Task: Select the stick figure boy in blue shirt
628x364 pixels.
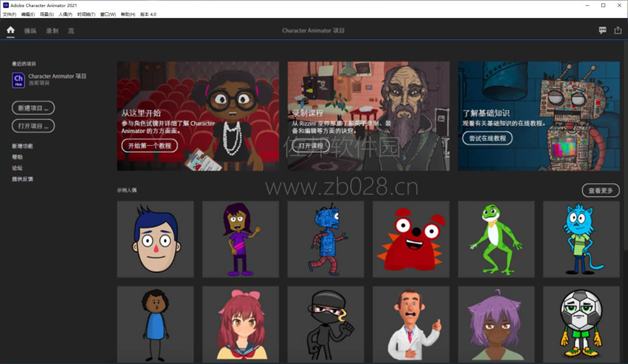Action: [155, 324]
